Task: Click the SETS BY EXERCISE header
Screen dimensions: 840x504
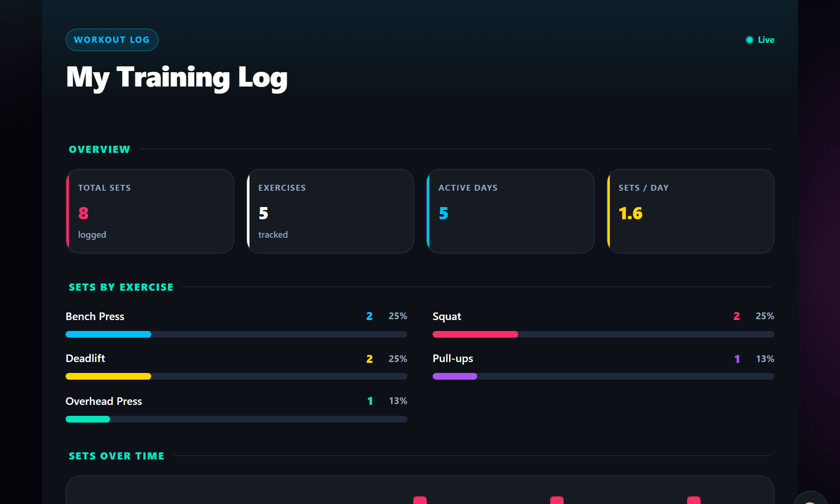Action: [x=121, y=287]
